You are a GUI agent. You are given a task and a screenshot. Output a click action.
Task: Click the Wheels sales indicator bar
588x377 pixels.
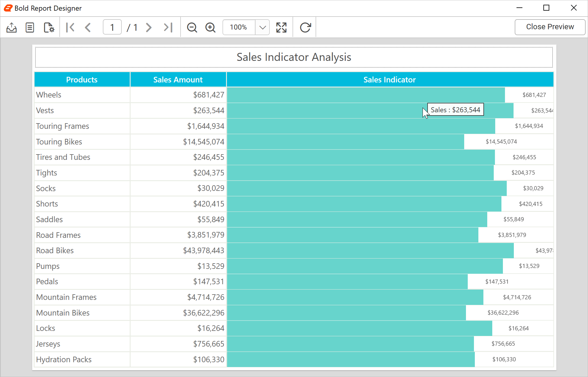[366, 95]
